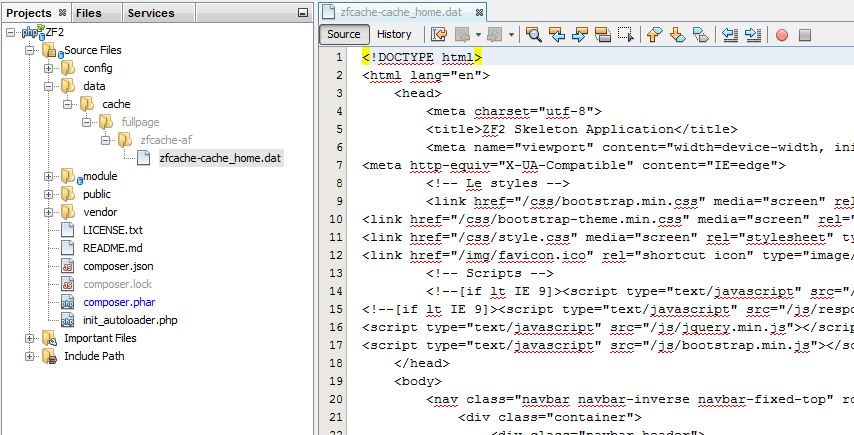Screen dimensions: 854x435
Task: Toggle bookmark on current line
Action: coord(700,35)
